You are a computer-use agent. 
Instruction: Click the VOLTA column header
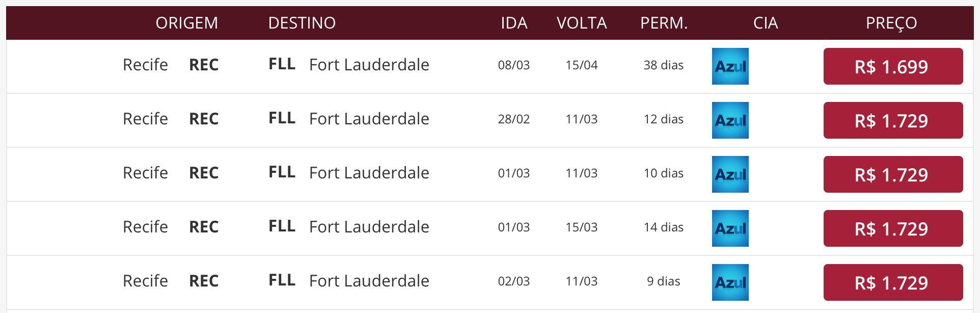tap(582, 23)
